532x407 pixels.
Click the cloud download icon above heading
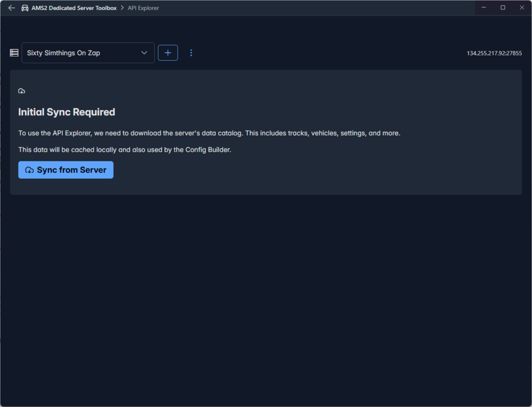[x=22, y=91]
